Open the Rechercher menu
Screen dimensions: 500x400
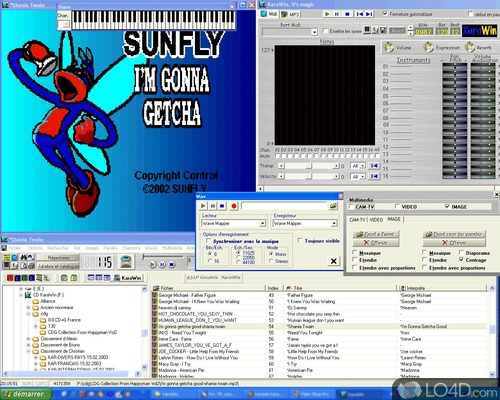point(58,248)
